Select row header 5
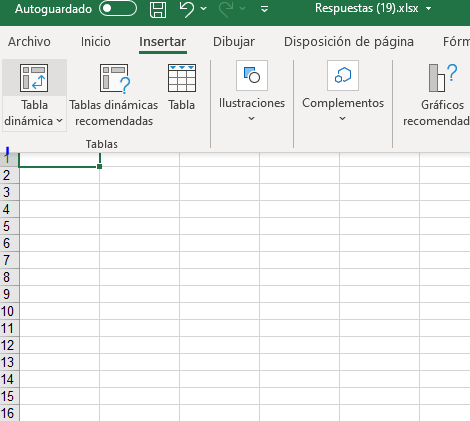Viewport: 470px width, 421px height. pos(9,226)
